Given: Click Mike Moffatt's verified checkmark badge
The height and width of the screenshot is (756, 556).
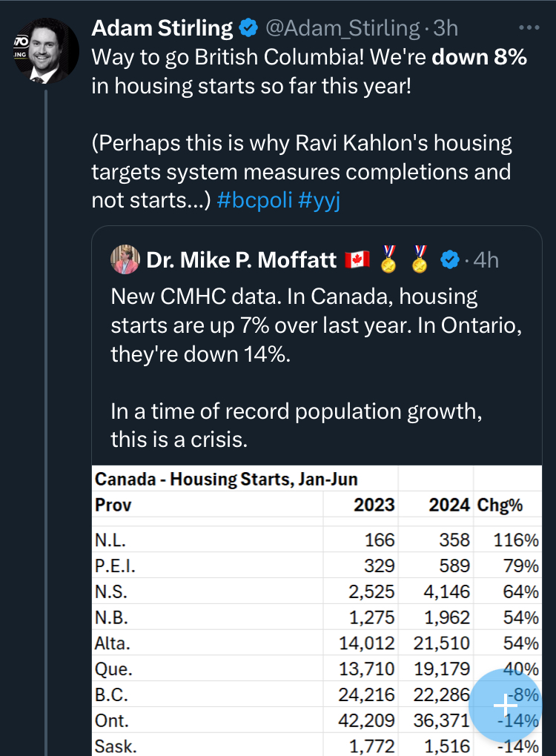Looking at the screenshot, I should coord(449,259).
